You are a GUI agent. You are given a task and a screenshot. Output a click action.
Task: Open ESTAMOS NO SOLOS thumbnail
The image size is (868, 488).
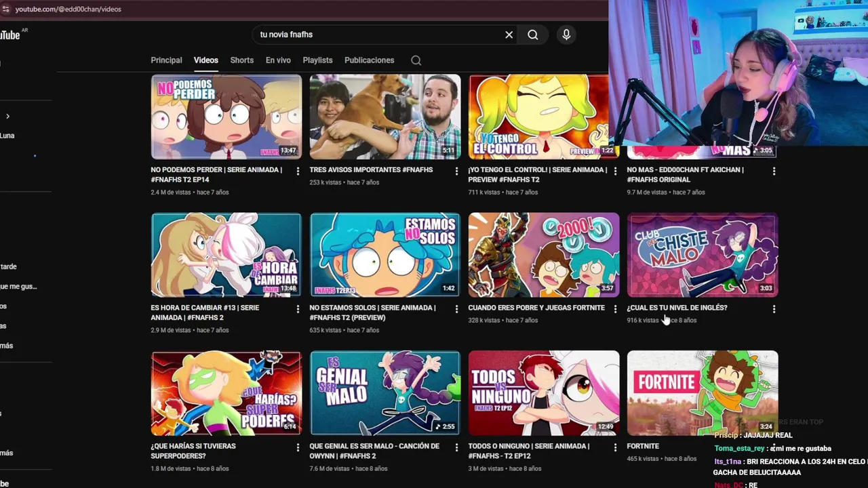tap(385, 255)
